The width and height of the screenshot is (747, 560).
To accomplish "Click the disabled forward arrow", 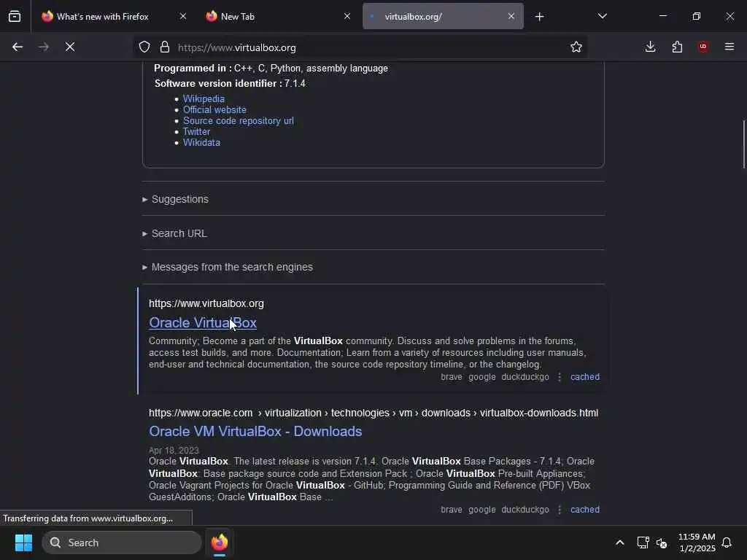I will [x=43, y=47].
